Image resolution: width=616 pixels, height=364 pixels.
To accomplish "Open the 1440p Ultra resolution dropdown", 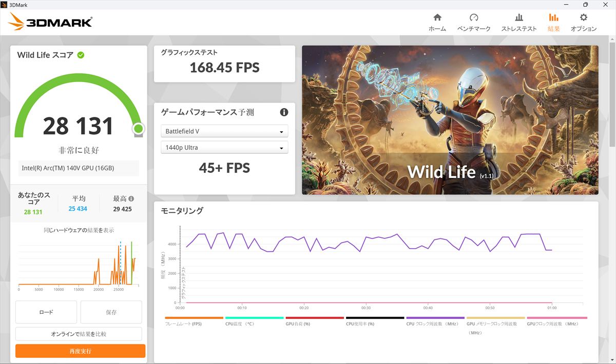I will pyautogui.click(x=224, y=147).
